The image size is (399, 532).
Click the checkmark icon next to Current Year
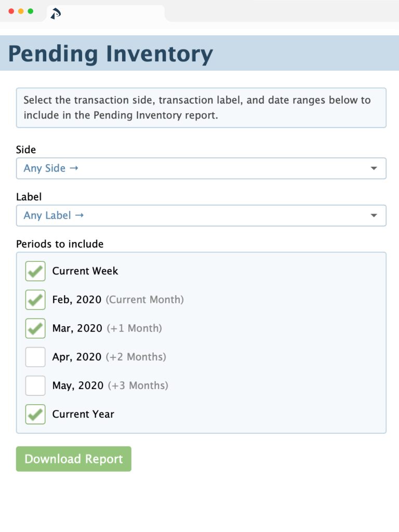click(x=35, y=414)
